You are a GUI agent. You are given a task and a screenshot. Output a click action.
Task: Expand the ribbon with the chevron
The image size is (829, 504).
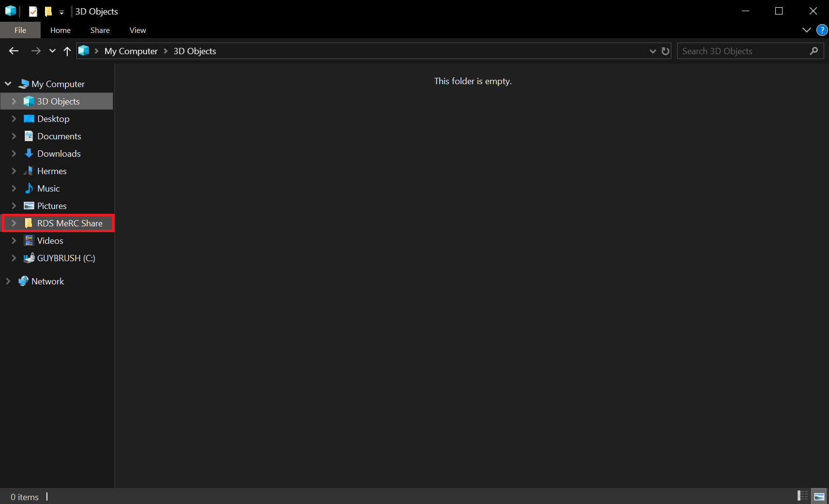[806, 30]
